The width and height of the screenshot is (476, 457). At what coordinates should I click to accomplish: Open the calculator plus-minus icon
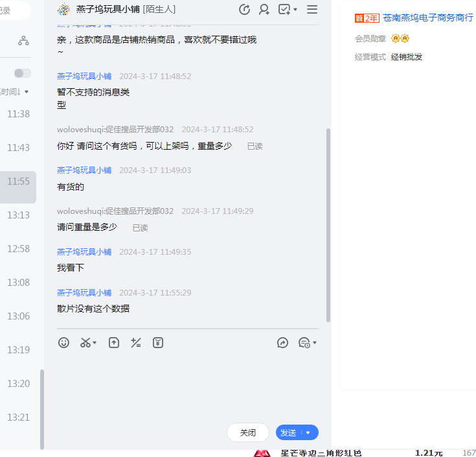click(136, 343)
